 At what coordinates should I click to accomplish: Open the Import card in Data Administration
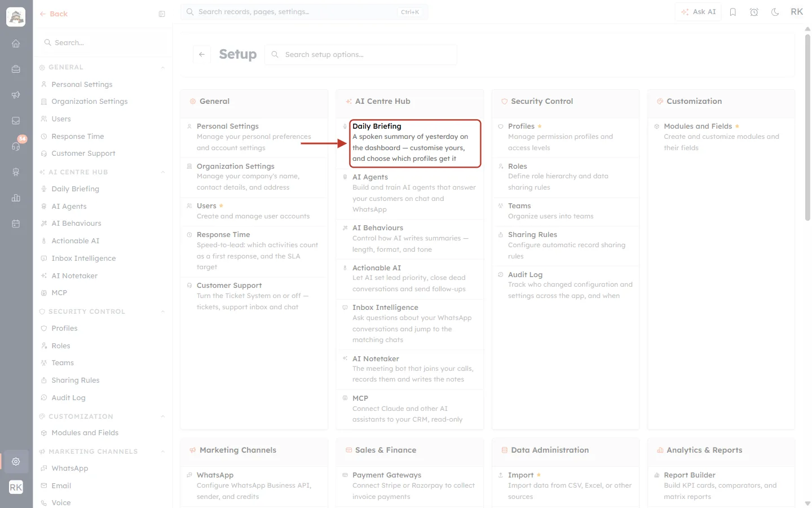click(x=566, y=486)
